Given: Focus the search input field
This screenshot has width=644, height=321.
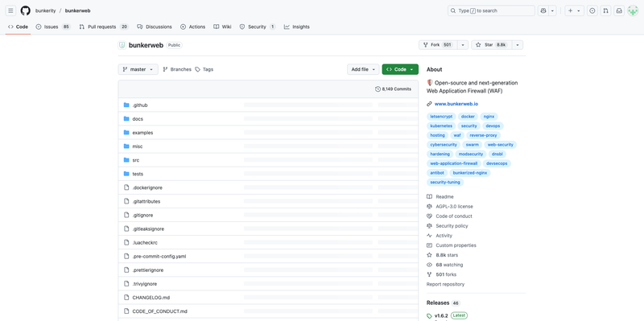Looking at the screenshot, I should click(491, 10).
